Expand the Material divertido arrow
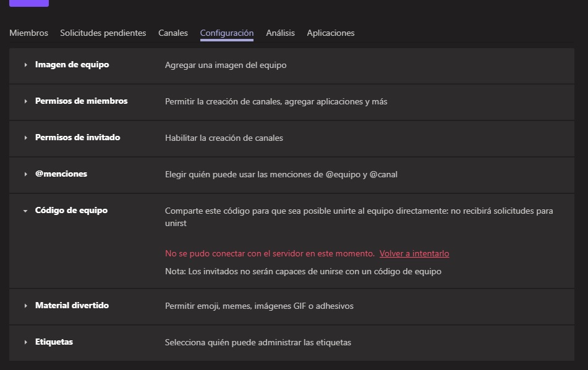This screenshot has height=370, width=588. [25, 306]
